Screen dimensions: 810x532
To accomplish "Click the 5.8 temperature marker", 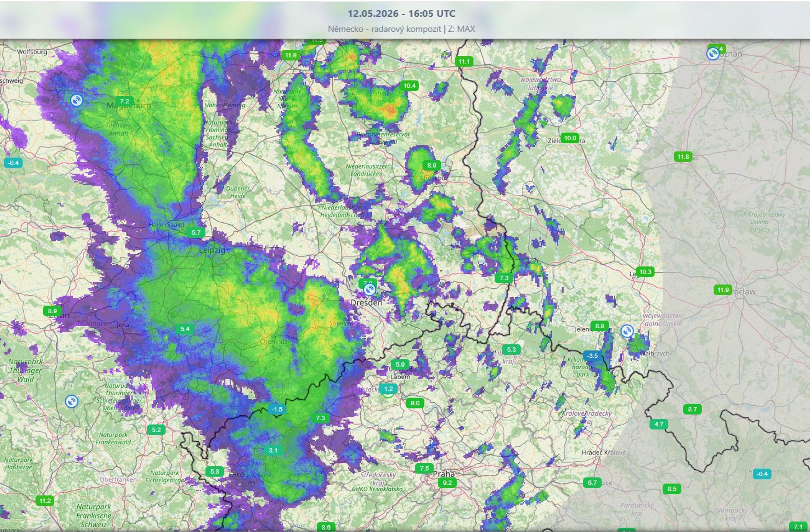I will click(x=215, y=471).
